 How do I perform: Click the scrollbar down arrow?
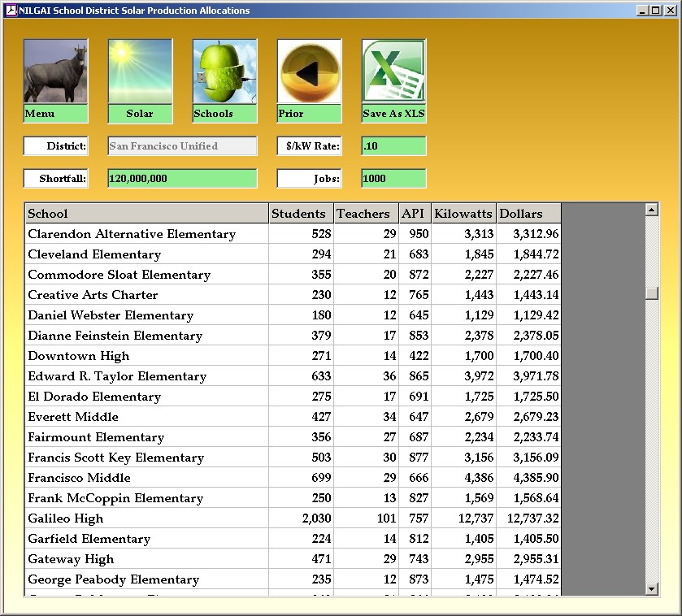pyautogui.click(x=651, y=588)
